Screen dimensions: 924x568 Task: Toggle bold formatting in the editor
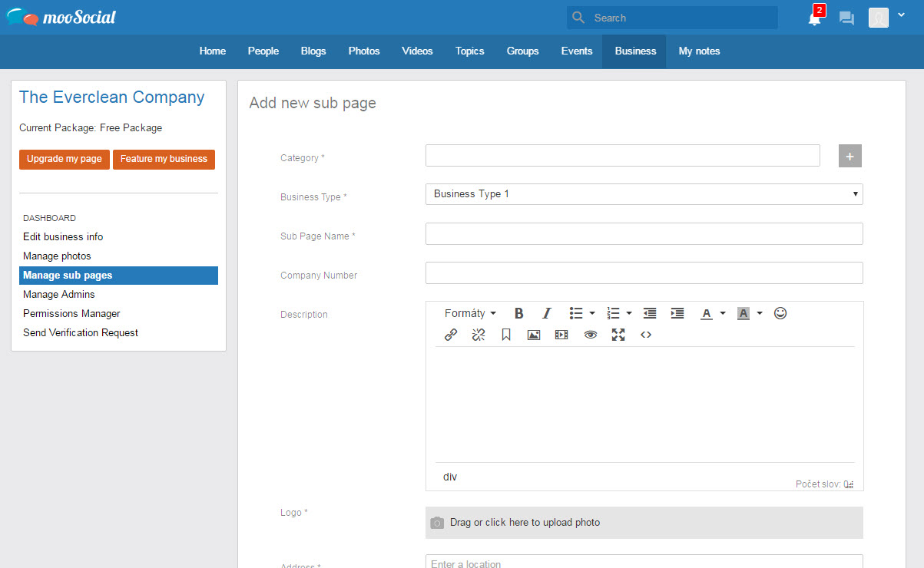(x=519, y=313)
